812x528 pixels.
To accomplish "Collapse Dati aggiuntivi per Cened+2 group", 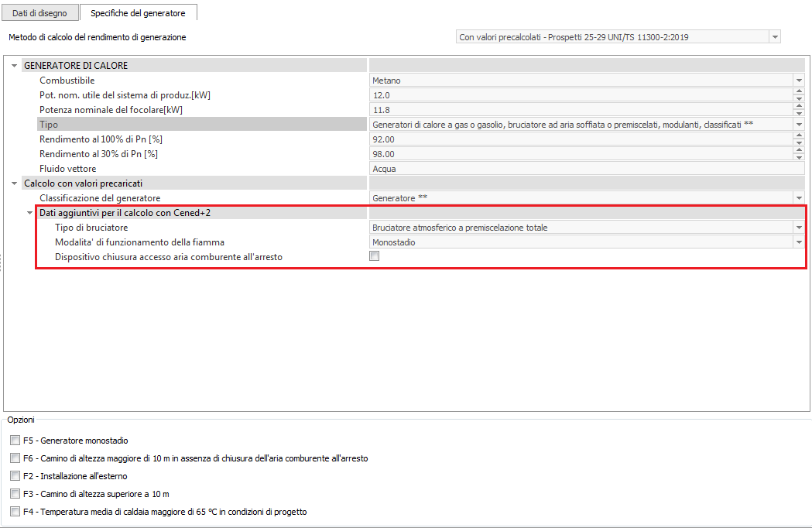I will [x=29, y=213].
